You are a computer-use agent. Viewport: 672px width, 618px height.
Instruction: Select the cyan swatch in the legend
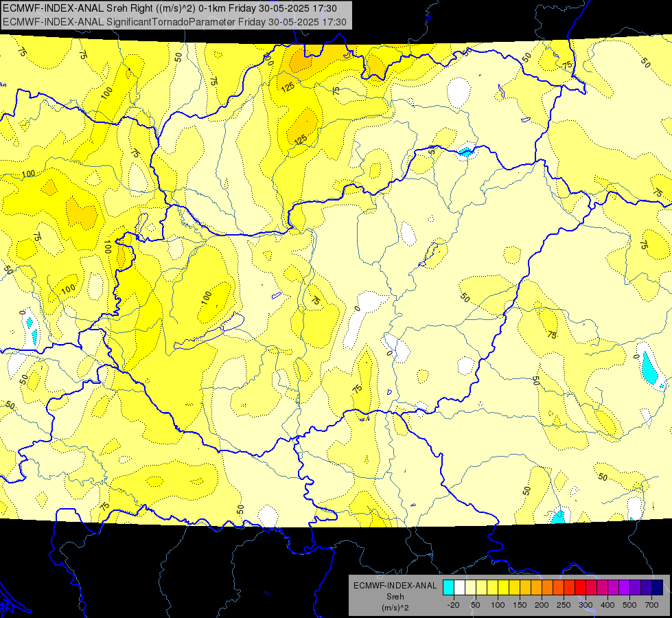click(448, 587)
